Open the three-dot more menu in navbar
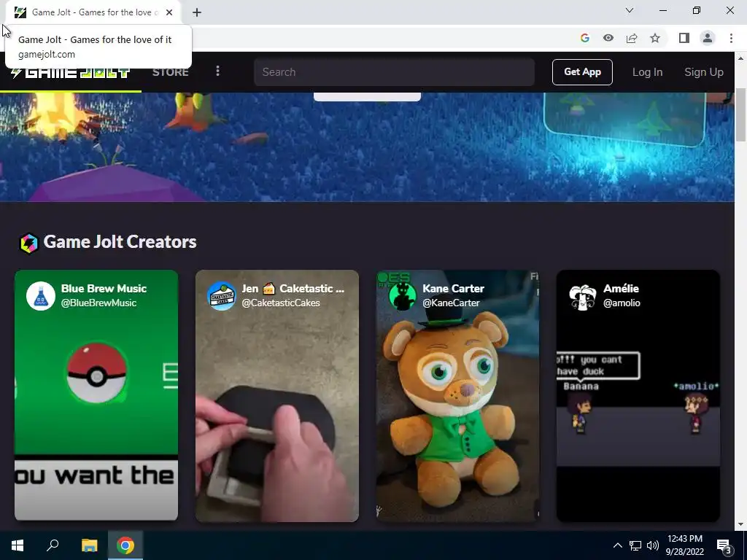Viewport: 747px width, 560px height. 217,71
